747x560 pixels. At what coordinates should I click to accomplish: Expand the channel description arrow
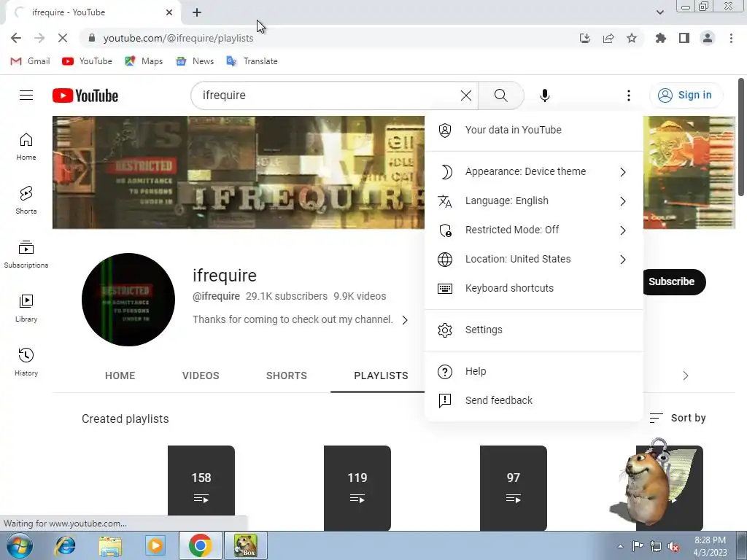click(x=404, y=320)
